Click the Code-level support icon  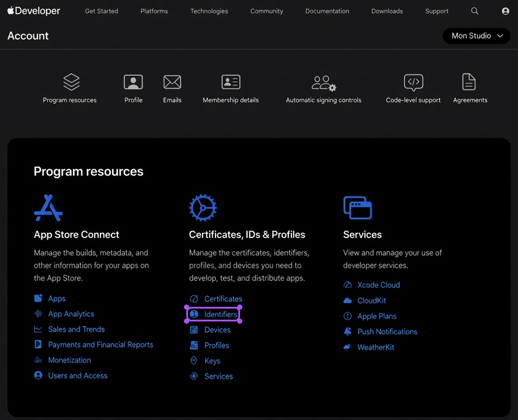pos(413,82)
